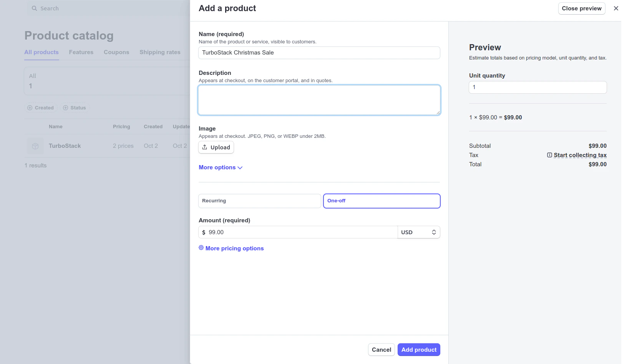Screen dimensions: 627x364
Task: Open the USD currency dropdown
Action: click(419, 232)
